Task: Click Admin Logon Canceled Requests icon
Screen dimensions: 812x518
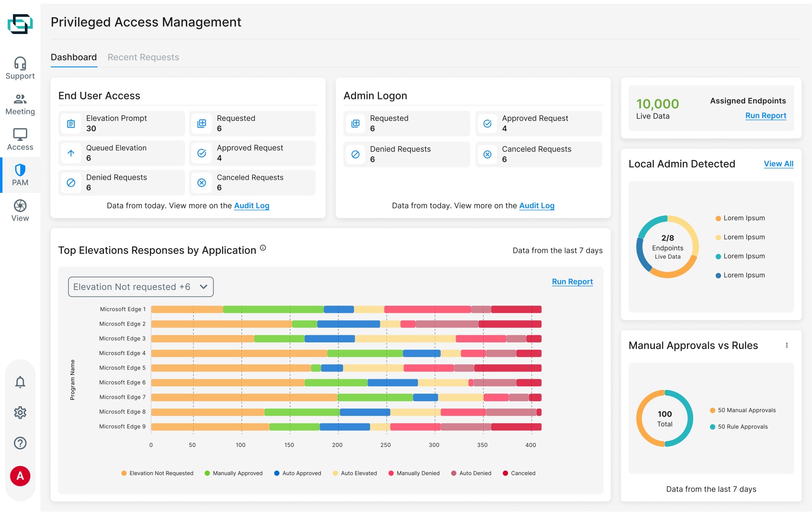Action: [x=487, y=154]
